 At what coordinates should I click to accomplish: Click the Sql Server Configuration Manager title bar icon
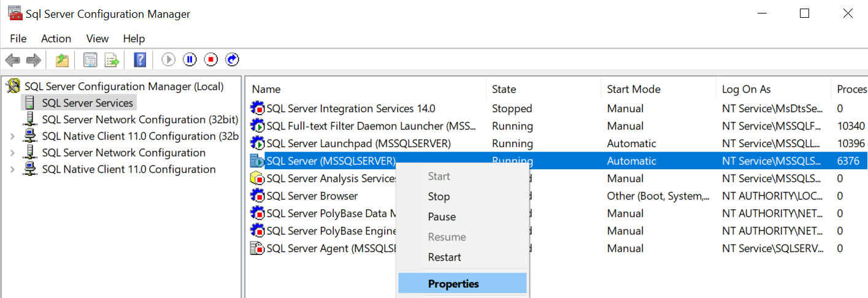[x=15, y=13]
